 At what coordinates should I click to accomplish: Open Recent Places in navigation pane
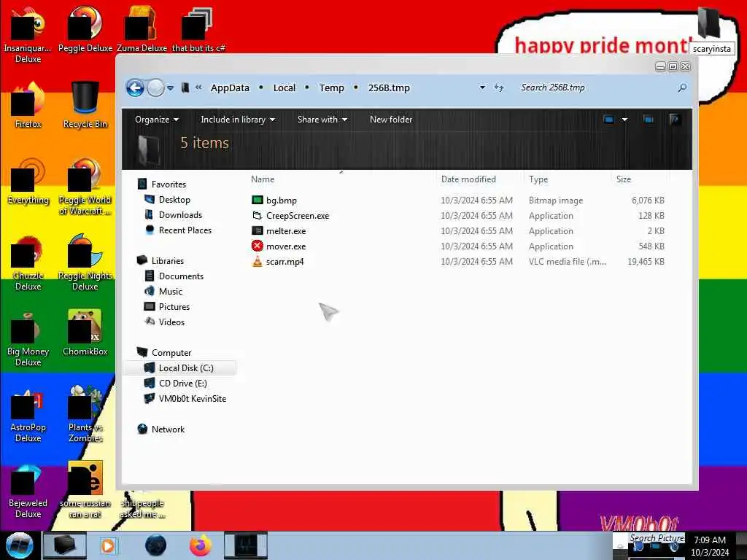(178, 230)
